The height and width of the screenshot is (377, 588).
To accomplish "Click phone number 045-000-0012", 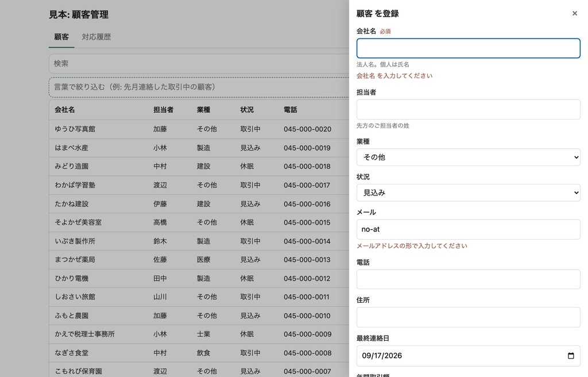I will pyautogui.click(x=307, y=278).
